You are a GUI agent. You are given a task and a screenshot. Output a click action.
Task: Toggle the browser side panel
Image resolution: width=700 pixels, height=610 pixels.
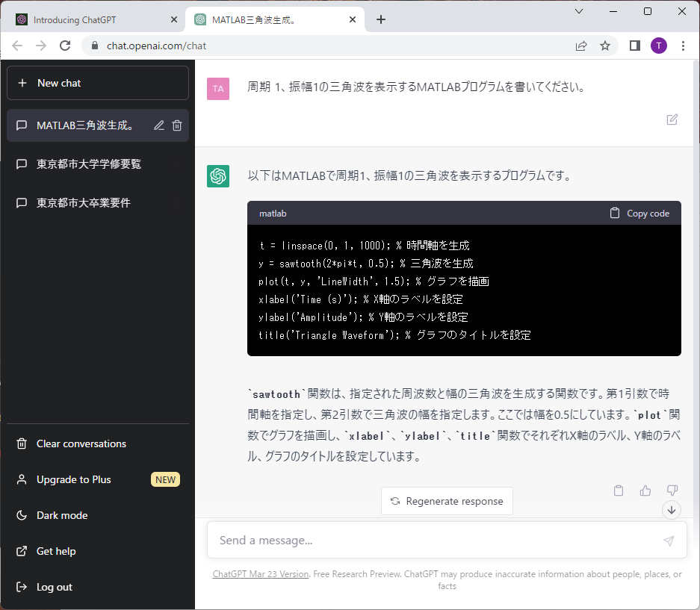click(x=635, y=46)
